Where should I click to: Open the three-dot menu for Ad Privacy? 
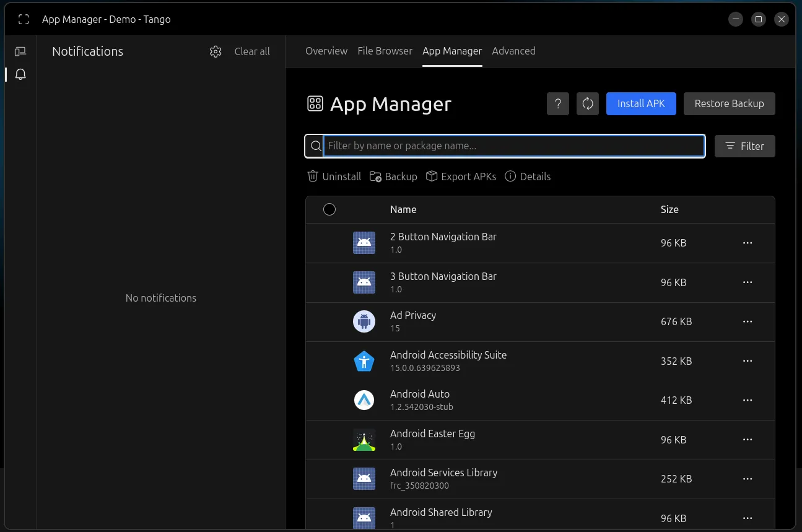pyautogui.click(x=748, y=321)
